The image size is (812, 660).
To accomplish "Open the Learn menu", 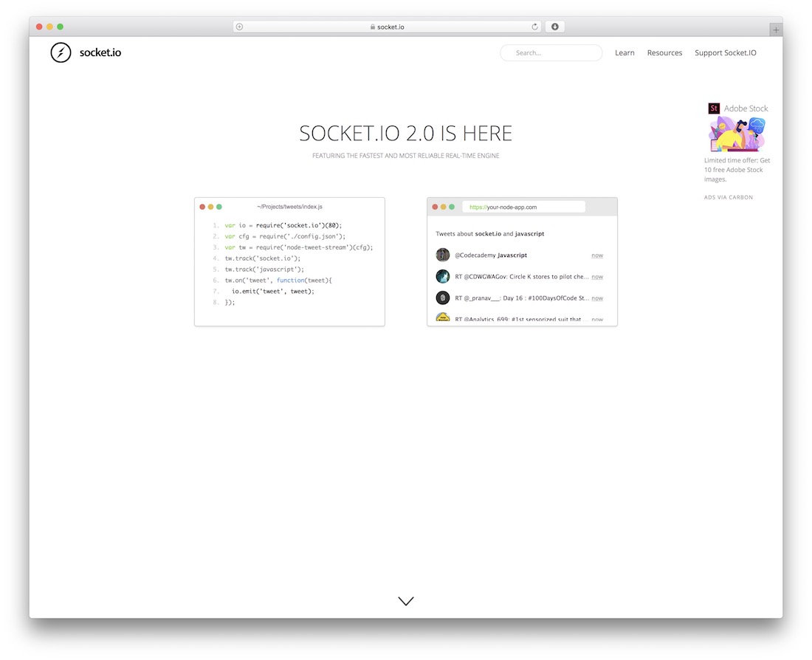I will [x=625, y=53].
